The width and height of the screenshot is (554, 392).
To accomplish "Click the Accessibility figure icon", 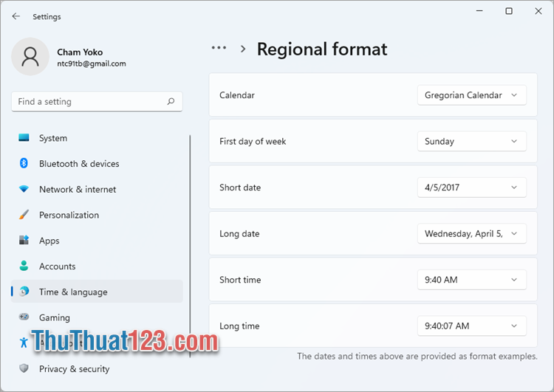I will 24,343.
